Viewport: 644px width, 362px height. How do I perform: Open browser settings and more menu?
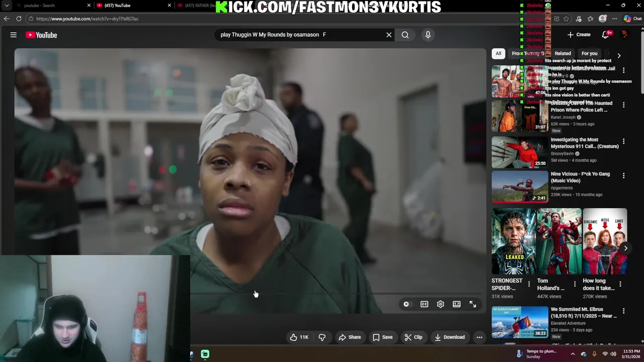tap(614, 19)
